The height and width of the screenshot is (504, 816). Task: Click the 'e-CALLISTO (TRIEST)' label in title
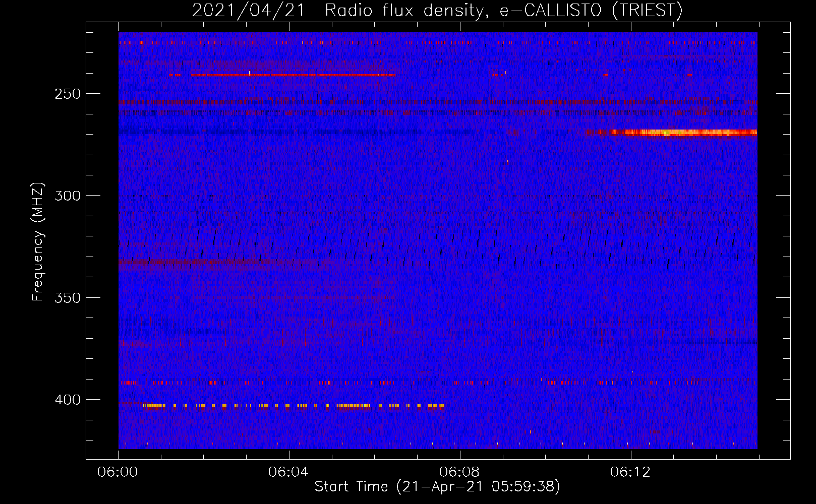click(591, 10)
